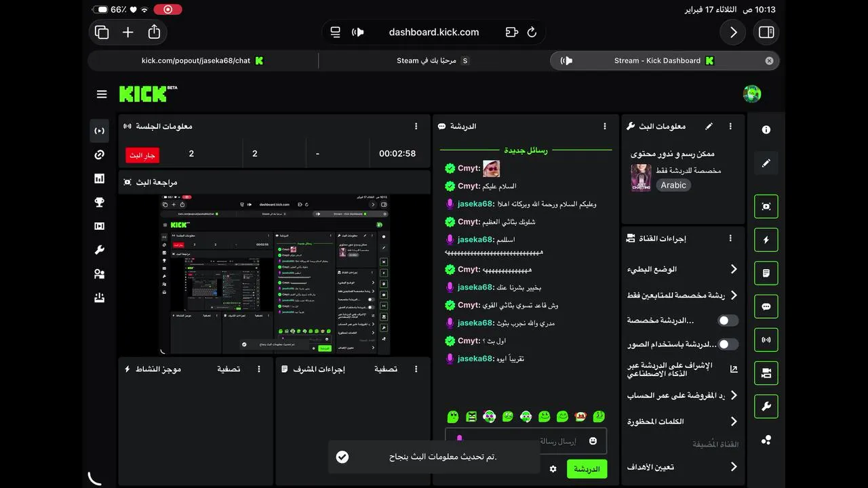Open moderator actions panel three-dot menu

pos(416,369)
